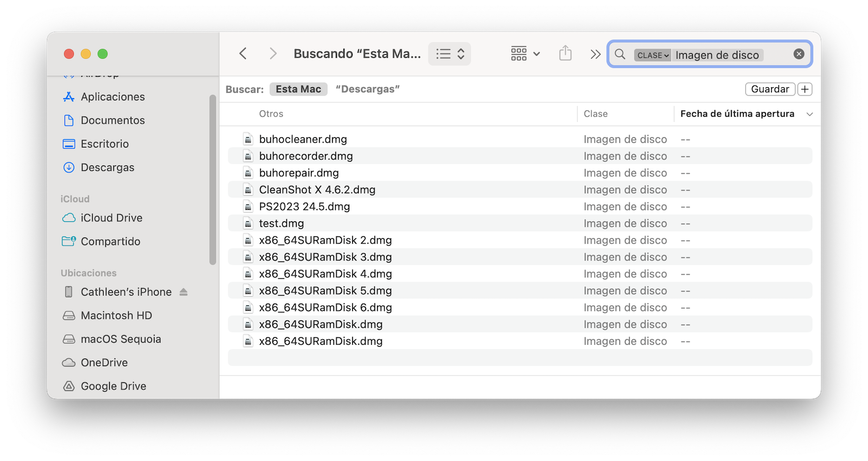Select the file buhocleaner.dmg
Image resolution: width=868 pixels, height=461 pixels.
(x=303, y=139)
